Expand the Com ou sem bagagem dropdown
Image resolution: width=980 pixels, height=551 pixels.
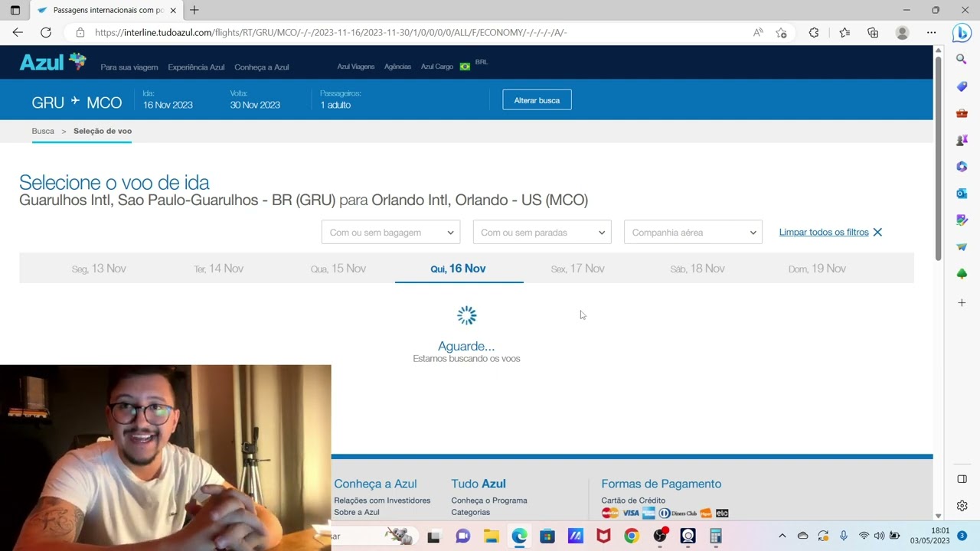[x=390, y=232]
